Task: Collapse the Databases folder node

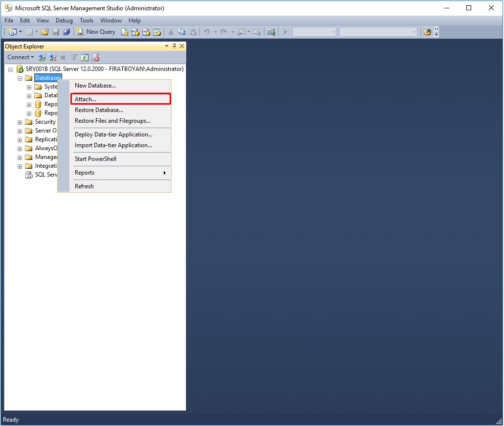Action: pyautogui.click(x=20, y=78)
